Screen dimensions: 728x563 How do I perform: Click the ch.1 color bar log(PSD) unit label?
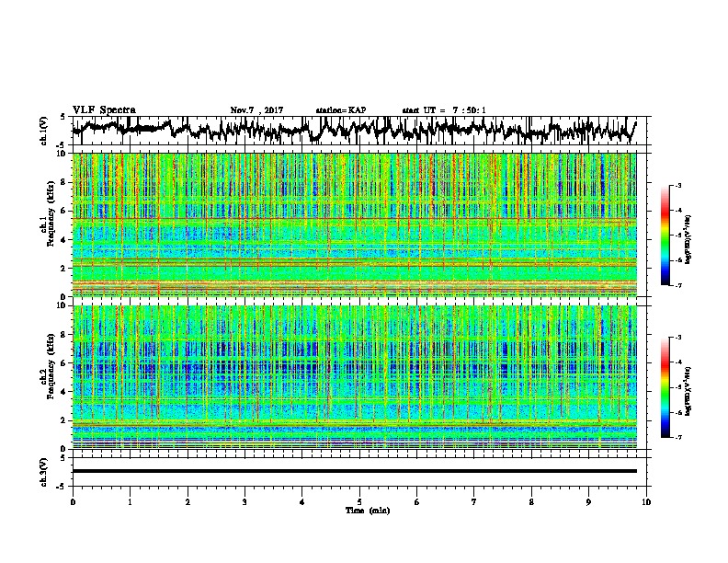click(x=688, y=240)
